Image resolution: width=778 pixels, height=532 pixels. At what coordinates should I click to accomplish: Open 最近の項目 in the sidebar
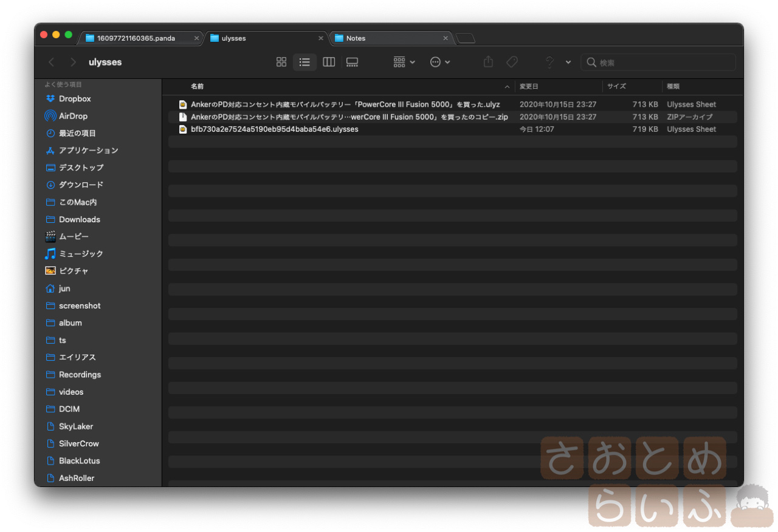77,133
